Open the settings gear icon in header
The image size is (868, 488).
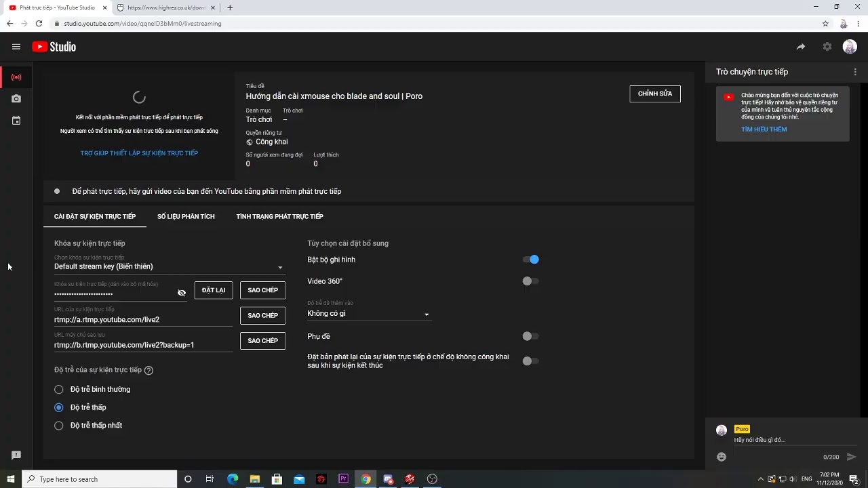(x=827, y=47)
